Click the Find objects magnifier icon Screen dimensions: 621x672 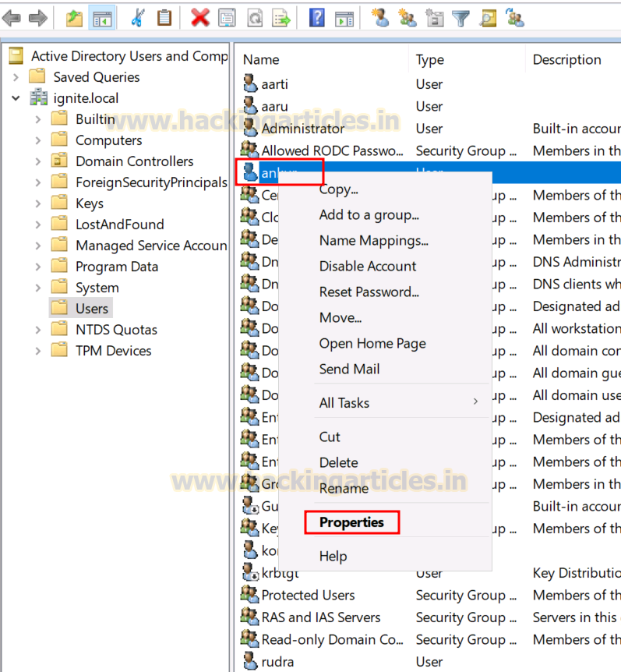click(488, 18)
